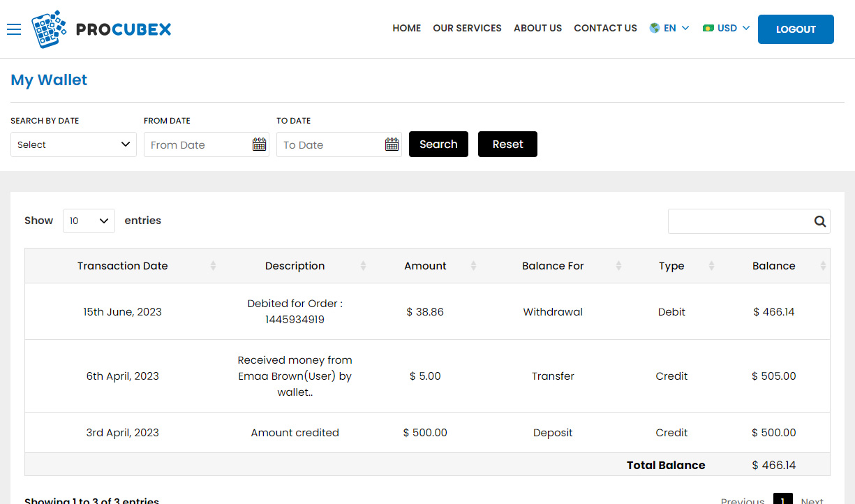Open About Us menu item
Image resolution: width=855 pixels, height=504 pixels.
[x=537, y=28]
